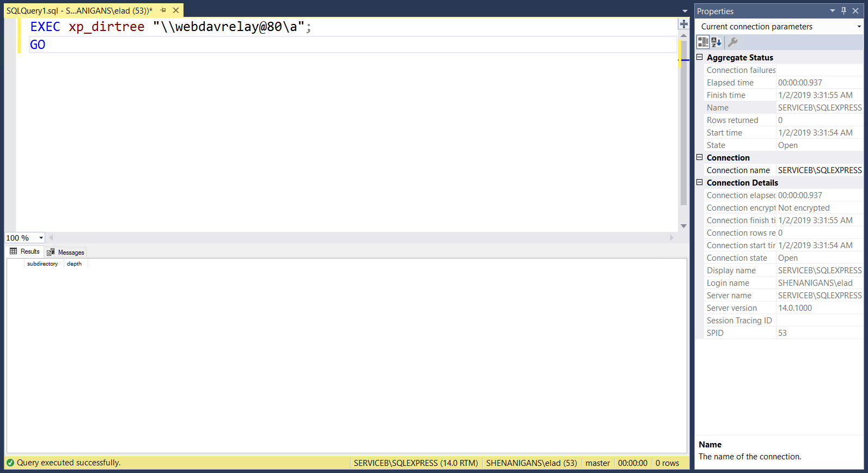Close the SQLQuery1.sql query tab
The height and width of the screenshot is (473, 868).
pyautogui.click(x=176, y=10)
